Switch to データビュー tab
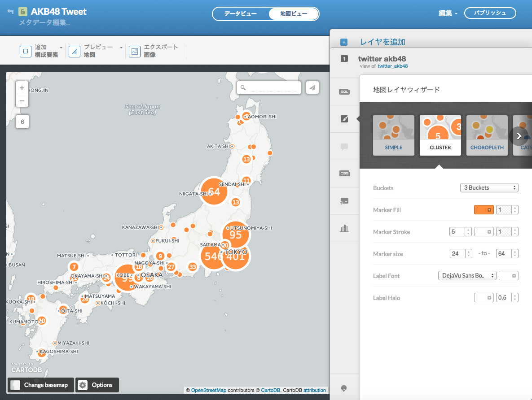The height and width of the screenshot is (400, 532). [x=240, y=14]
